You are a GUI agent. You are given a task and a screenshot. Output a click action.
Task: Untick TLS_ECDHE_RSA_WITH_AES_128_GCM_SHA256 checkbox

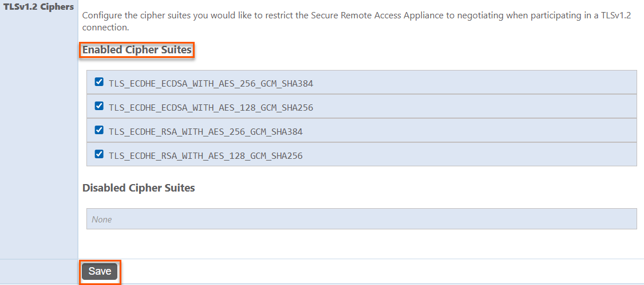(x=99, y=154)
